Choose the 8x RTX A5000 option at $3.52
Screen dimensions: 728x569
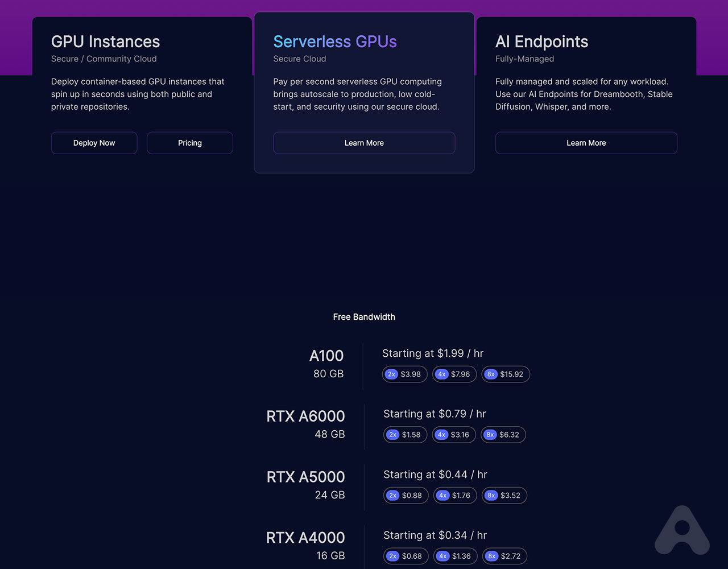tap(504, 495)
